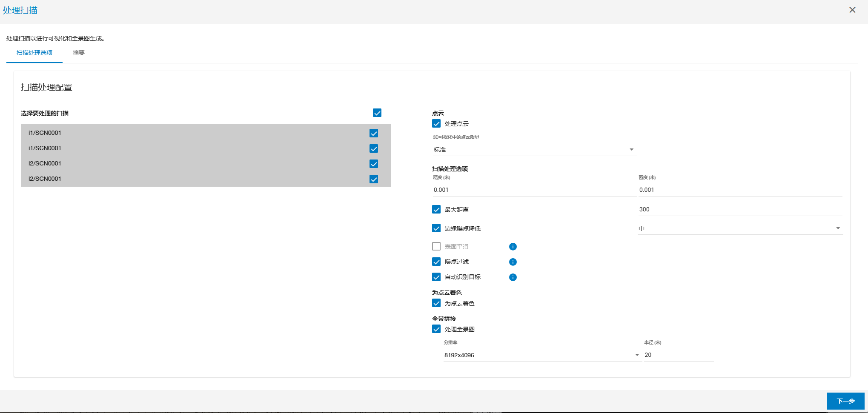868x413 pixels.
Task: Select the 扫描处理选项 tab
Action: (34, 53)
